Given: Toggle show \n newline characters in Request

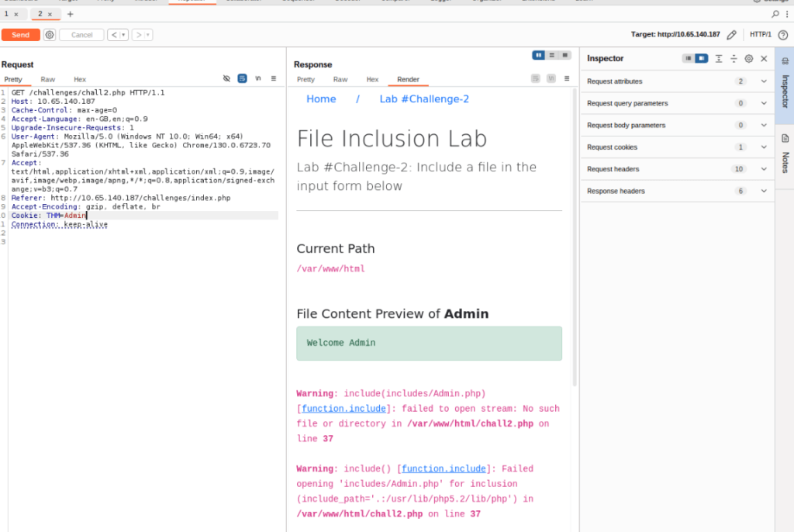Looking at the screenshot, I should [257, 78].
